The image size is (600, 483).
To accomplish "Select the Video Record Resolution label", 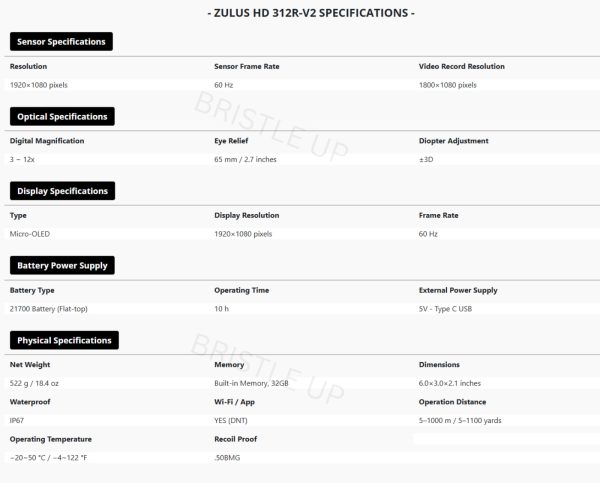I will [x=461, y=66].
